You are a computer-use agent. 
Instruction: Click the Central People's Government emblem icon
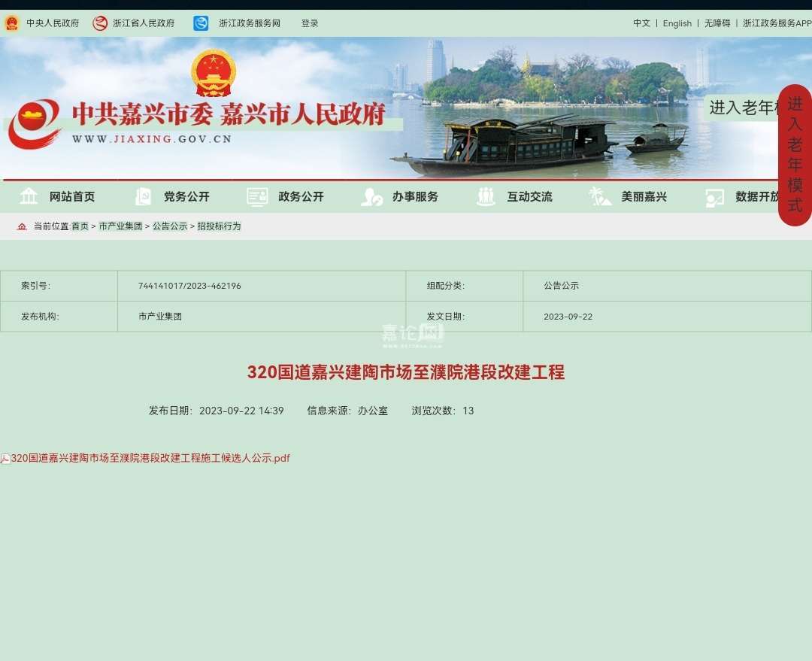tap(11, 23)
